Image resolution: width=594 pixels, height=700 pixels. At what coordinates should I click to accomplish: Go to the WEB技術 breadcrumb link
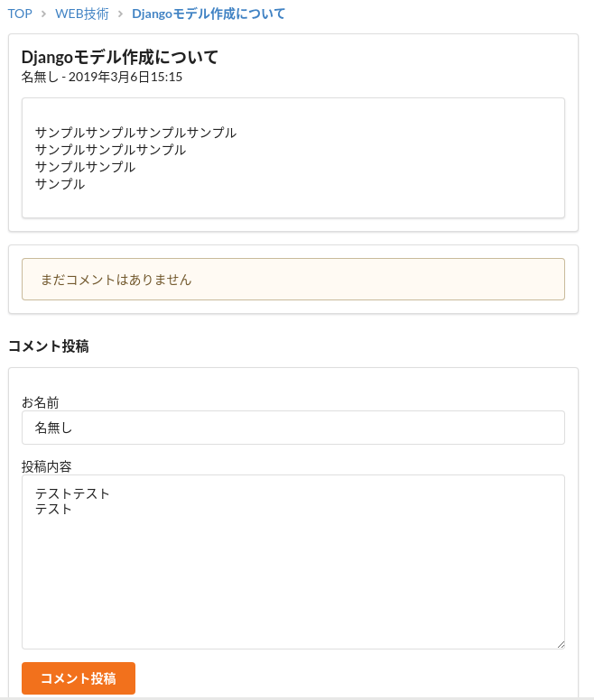pos(83,14)
